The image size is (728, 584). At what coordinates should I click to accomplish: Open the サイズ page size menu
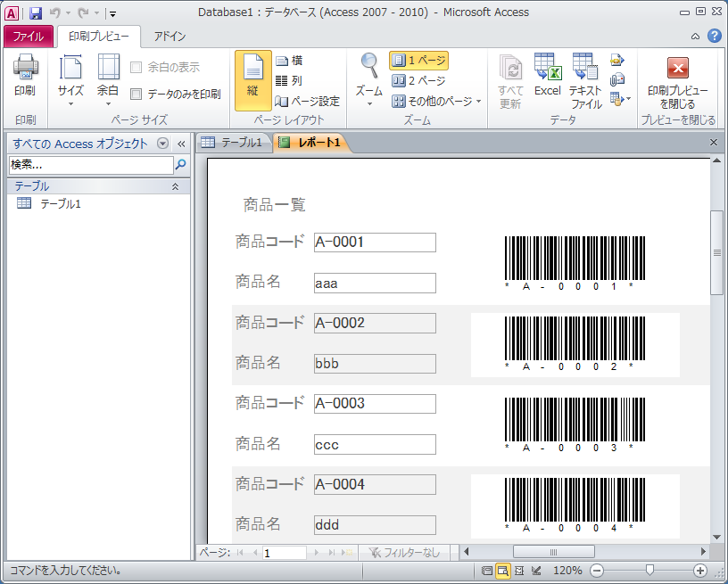click(70, 80)
